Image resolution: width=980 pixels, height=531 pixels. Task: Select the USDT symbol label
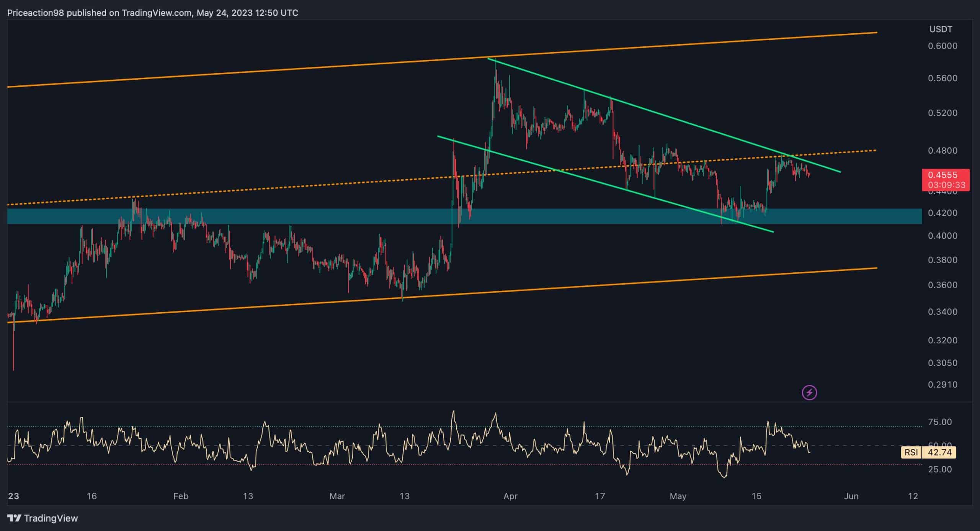coord(940,29)
